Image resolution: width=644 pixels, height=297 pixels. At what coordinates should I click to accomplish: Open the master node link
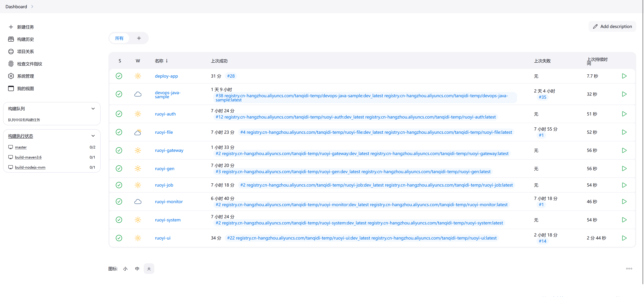coord(21,147)
